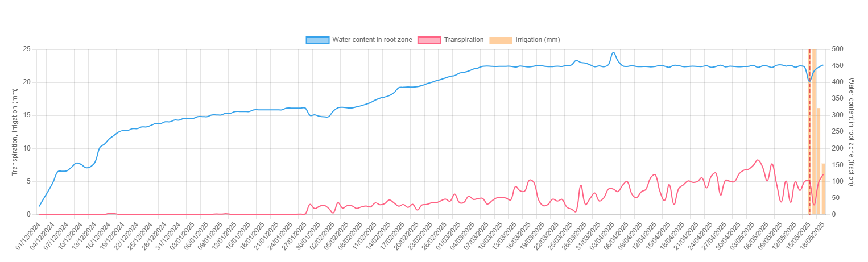This screenshot has width=868, height=262.
Task: Click the blue line dip at the red dashed marker
Action: (x=809, y=81)
